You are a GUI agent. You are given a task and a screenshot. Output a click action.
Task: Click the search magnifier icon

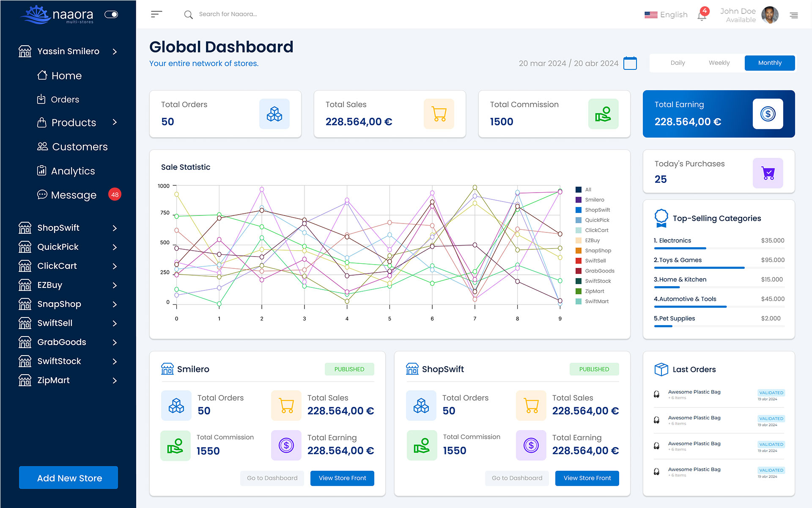(188, 15)
